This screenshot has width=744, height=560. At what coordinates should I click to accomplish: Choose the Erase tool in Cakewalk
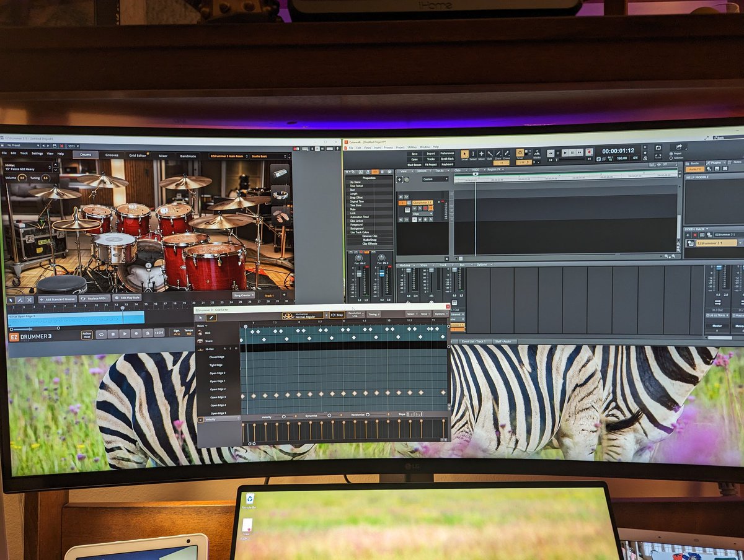[x=507, y=154]
